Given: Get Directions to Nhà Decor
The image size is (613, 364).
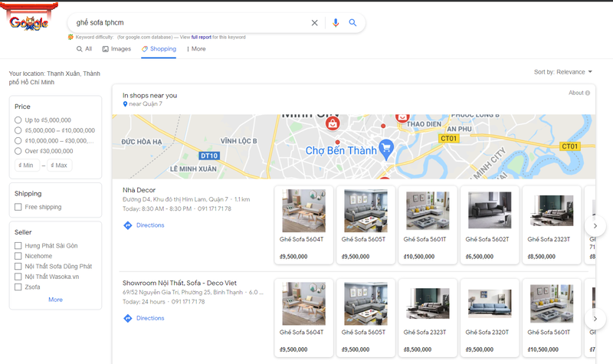Looking at the screenshot, I should coord(150,225).
